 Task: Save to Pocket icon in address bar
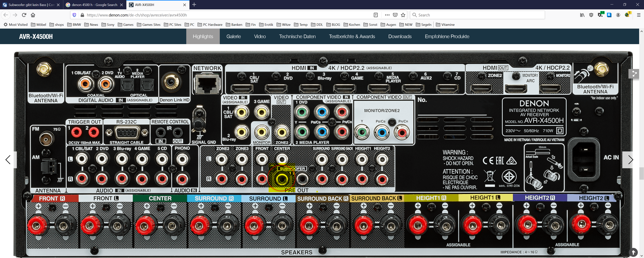pyautogui.click(x=395, y=15)
